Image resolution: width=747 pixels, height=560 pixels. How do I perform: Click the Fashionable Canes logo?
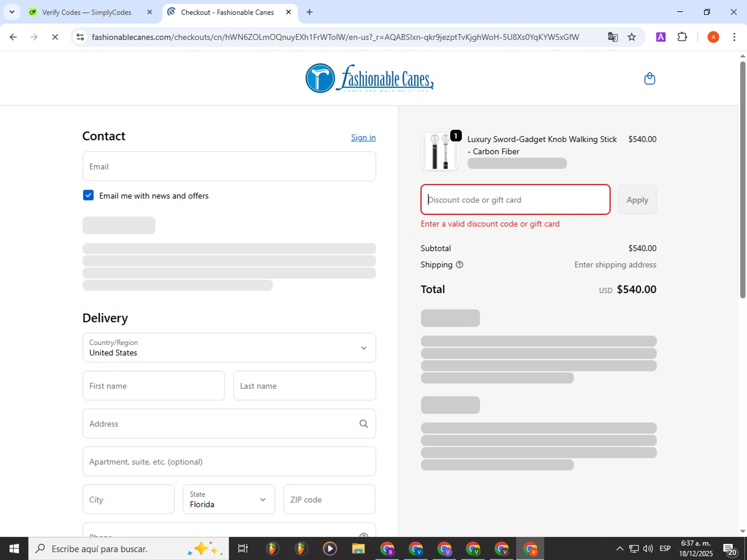pos(370,78)
